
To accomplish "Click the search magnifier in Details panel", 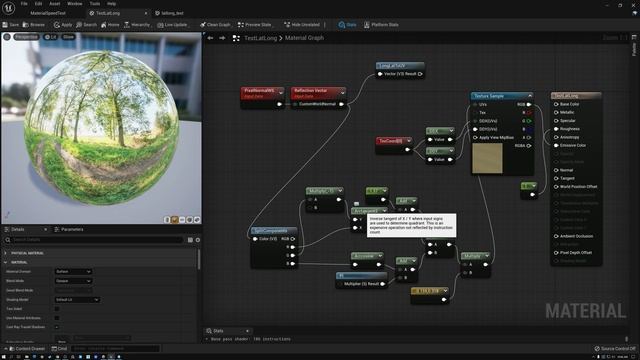I will click(8, 240).
